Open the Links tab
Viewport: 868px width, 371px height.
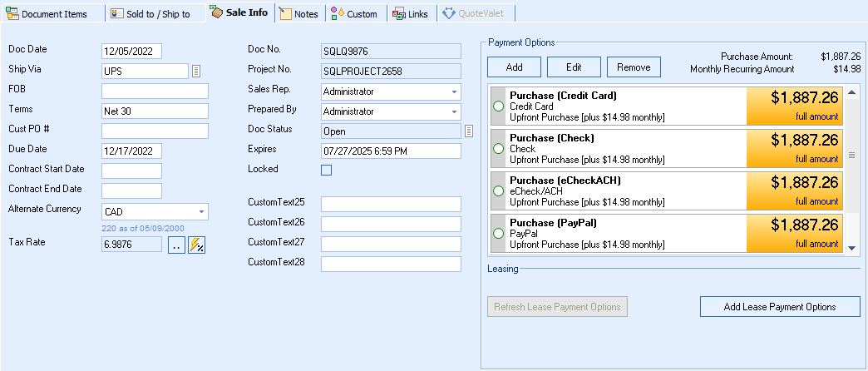tap(411, 14)
